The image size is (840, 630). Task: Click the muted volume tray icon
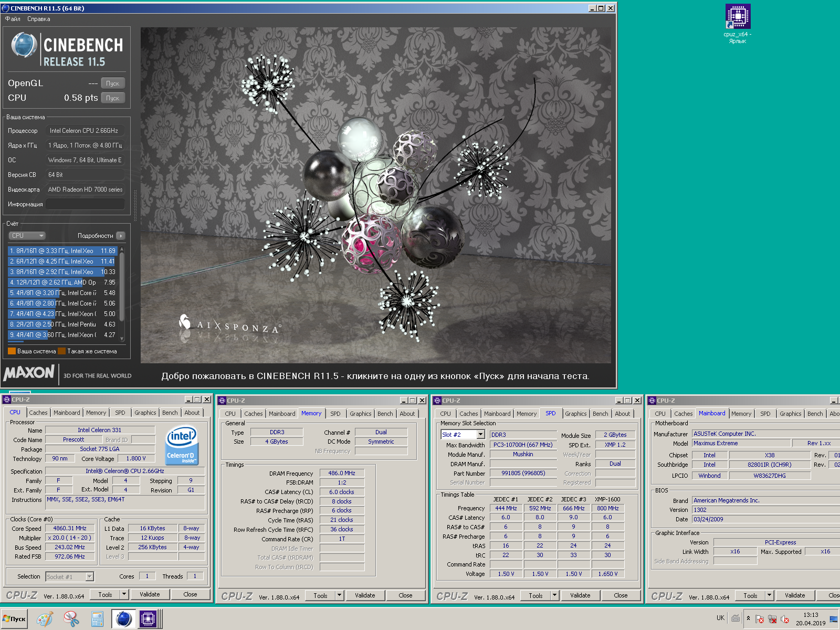click(784, 619)
